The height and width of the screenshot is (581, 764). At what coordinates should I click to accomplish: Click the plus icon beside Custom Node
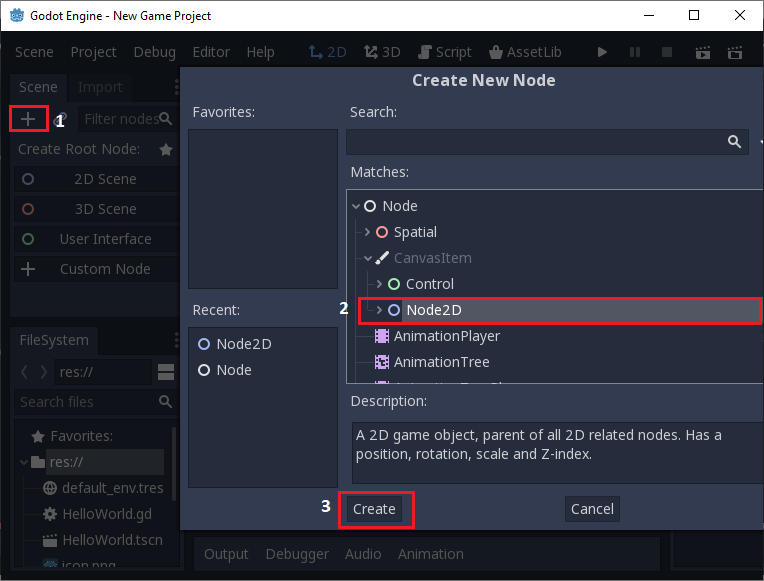pos(28,269)
